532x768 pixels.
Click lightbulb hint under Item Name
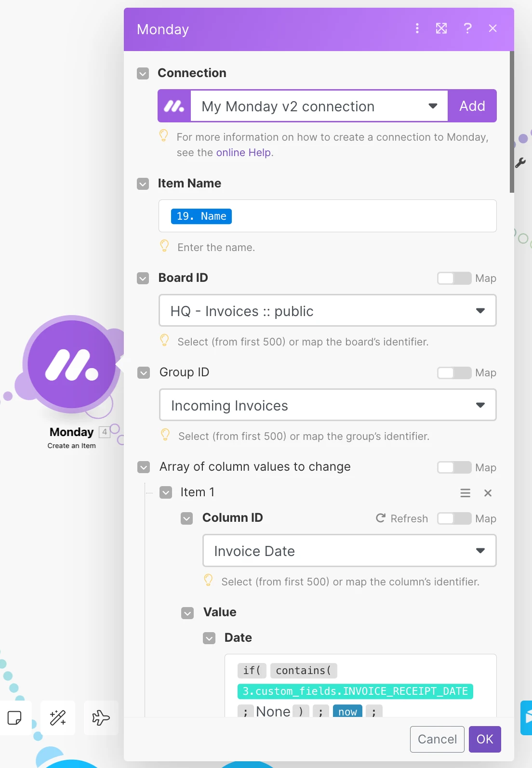click(x=164, y=246)
